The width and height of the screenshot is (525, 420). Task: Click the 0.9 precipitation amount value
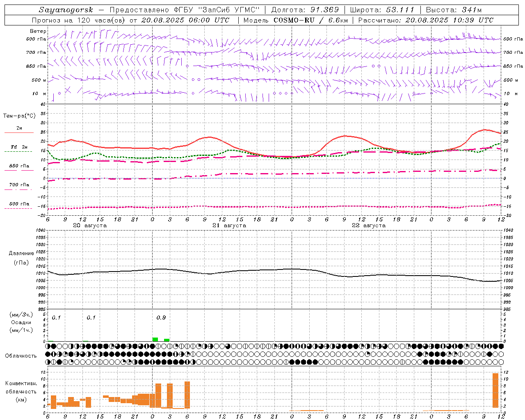161,318
